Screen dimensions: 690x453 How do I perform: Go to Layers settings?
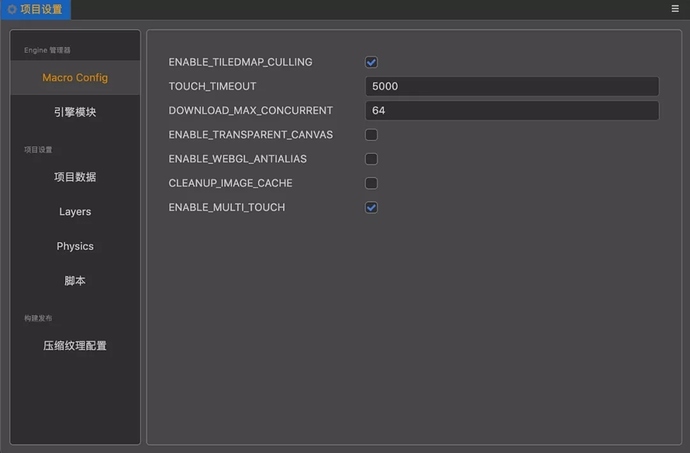click(x=75, y=212)
